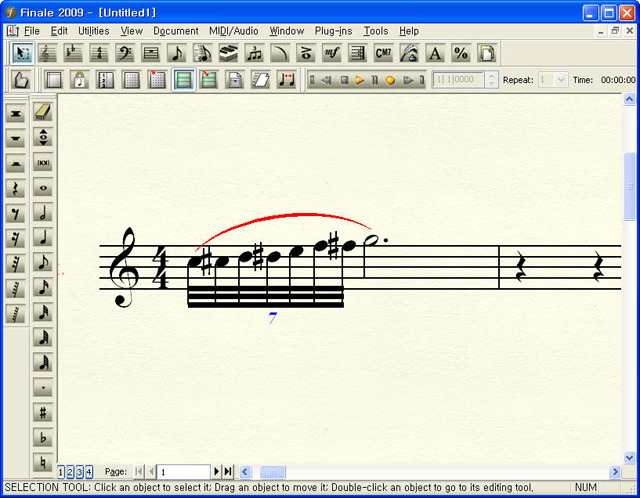Viewport: 640px width, 498px height.
Task: Click the Page number input field
Action: (182, 471)
